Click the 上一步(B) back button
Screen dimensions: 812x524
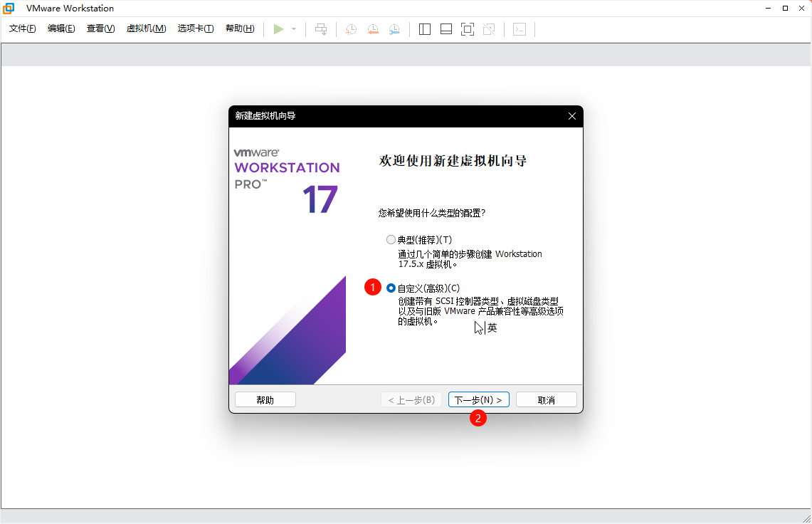(411, 399)
